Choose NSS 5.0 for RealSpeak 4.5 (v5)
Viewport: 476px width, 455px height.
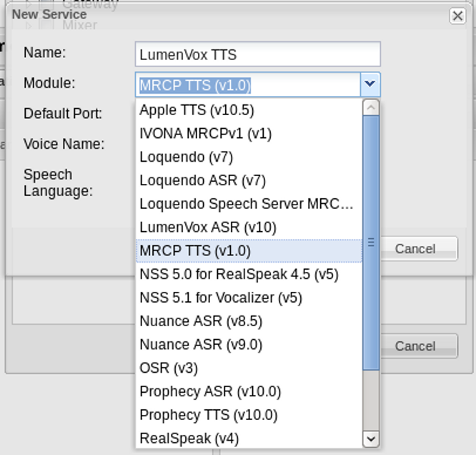coord(249,274)
